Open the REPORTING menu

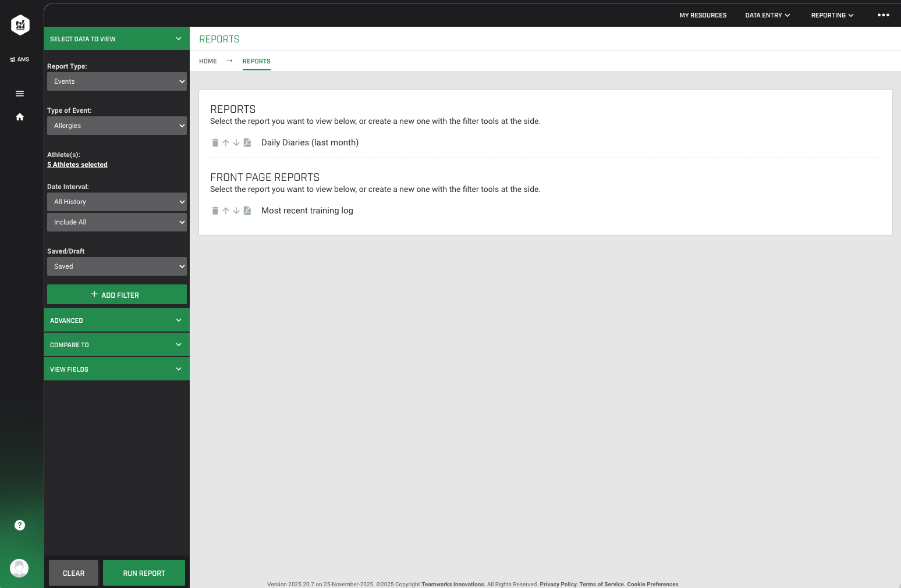click(832, 15)
